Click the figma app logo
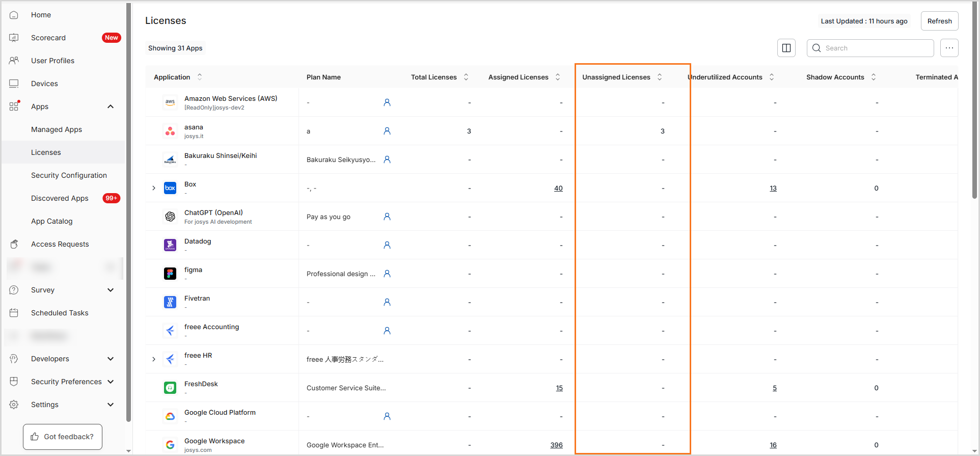Screen dimensions: 980x456 [x=170, y=274]
